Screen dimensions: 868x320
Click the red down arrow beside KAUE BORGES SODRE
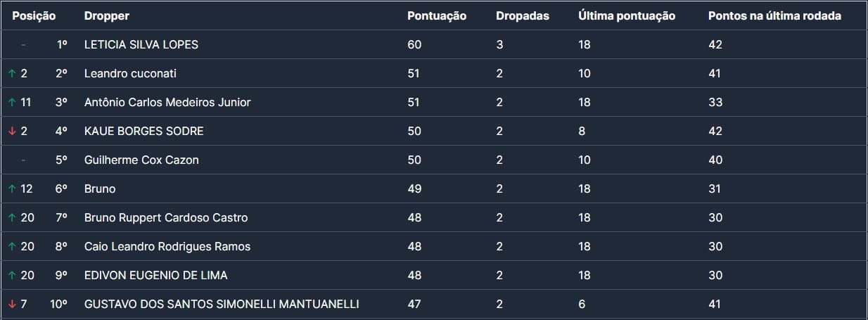coord(12,131)
